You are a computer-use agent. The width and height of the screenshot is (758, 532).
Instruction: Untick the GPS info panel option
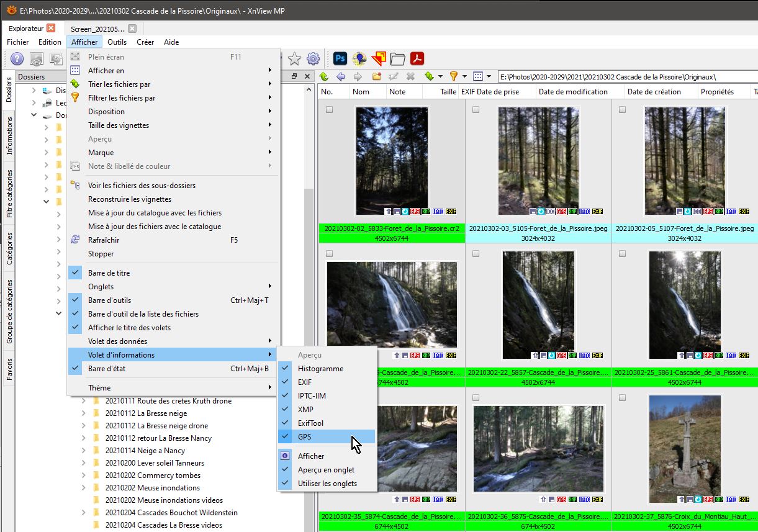304,437
